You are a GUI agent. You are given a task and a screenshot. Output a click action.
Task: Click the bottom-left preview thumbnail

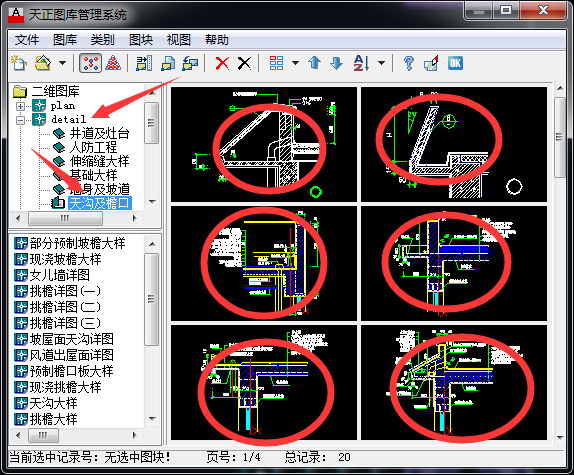pos(264,382)
